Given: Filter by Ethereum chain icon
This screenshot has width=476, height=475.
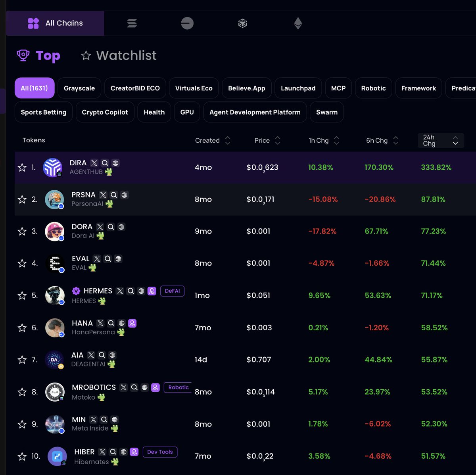Looking at the screenshot, I should [298, 23].
